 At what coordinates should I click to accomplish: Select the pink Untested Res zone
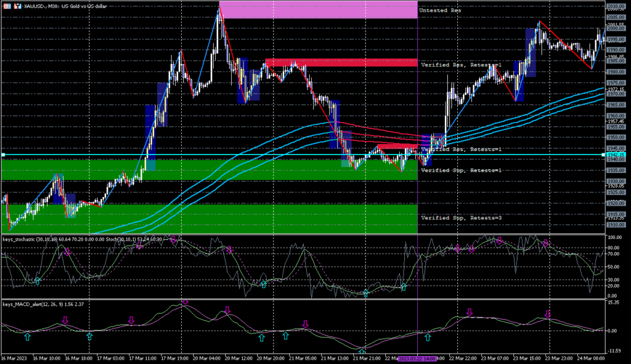(317, 10)
